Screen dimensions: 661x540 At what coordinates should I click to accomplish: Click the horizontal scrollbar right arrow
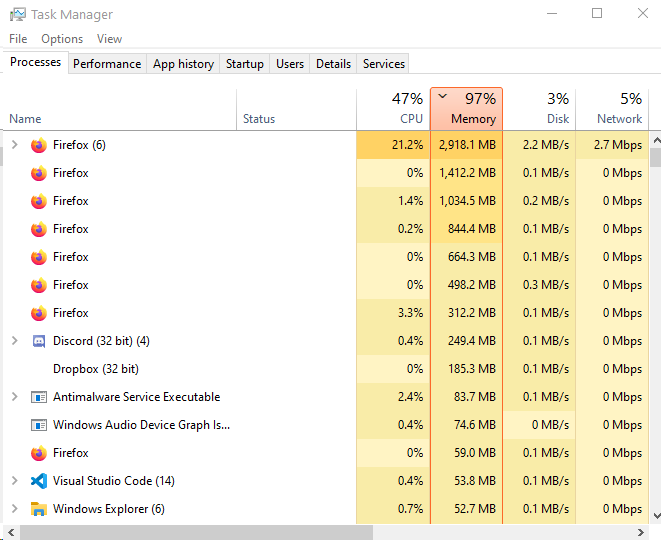[641, 532]
